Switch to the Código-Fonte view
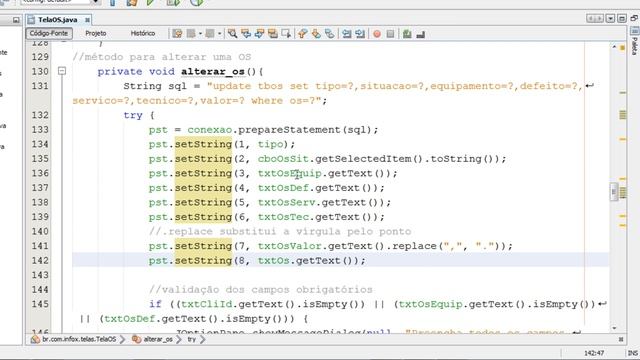This screenshot has width=640, height=360. [x=49, y=33]
